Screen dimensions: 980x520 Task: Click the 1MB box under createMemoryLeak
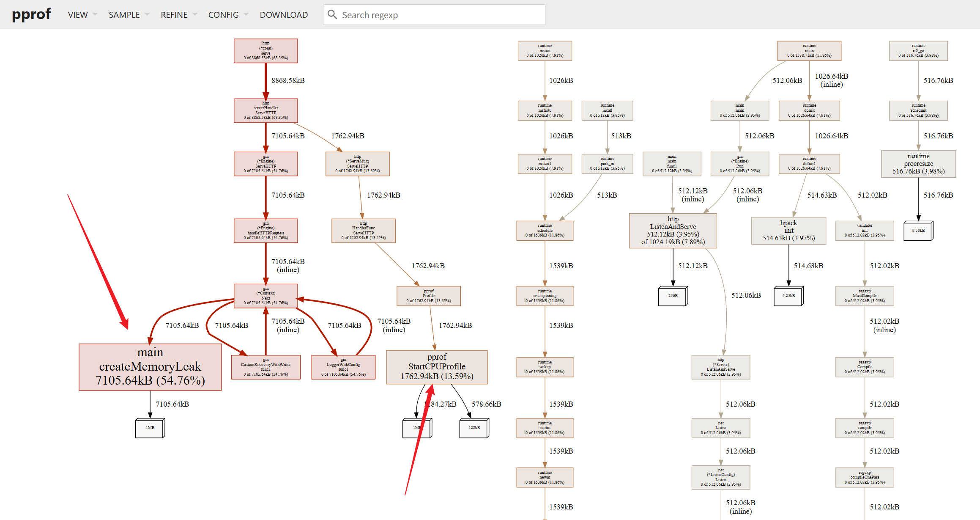(x=150, y=428)
